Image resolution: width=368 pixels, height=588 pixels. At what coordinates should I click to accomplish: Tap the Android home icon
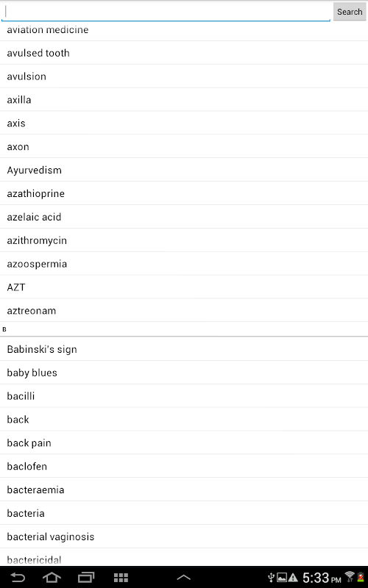(52, 578)
